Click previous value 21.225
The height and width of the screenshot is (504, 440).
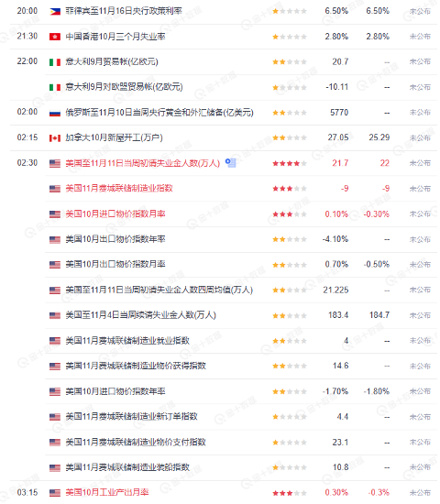tap(335, 290)
